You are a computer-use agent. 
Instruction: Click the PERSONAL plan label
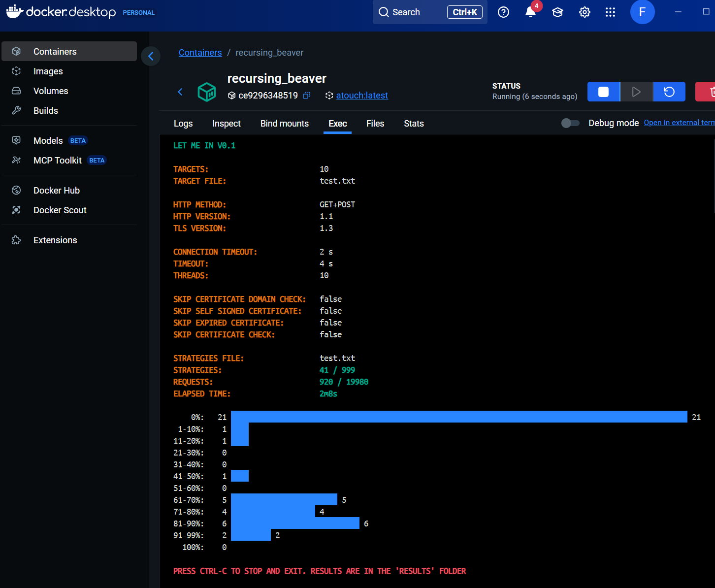(x=139, y=13)
